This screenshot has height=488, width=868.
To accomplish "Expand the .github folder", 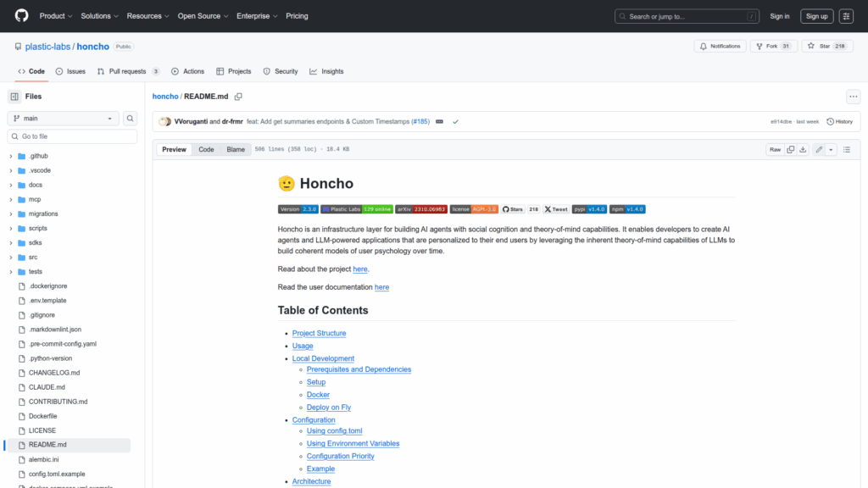I will (10, 156).
